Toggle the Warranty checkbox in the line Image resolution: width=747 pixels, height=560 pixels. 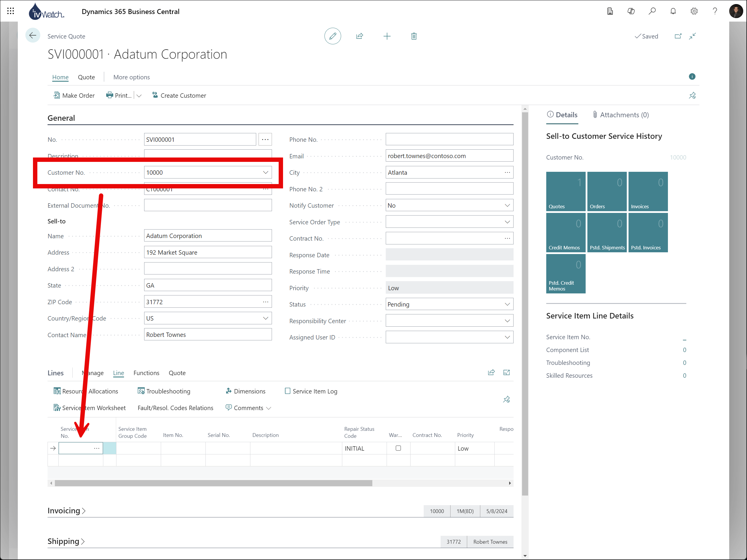coord(398,448)
